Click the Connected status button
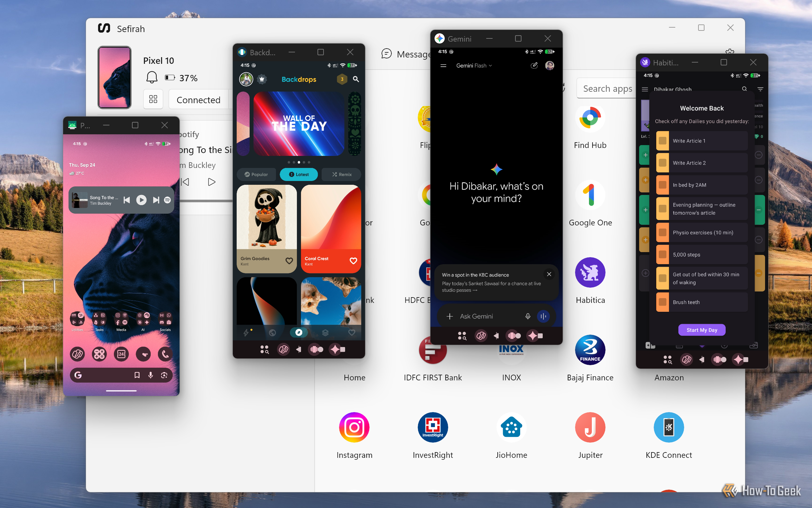Viewport: 812px width, 508px height. [198, 99]
